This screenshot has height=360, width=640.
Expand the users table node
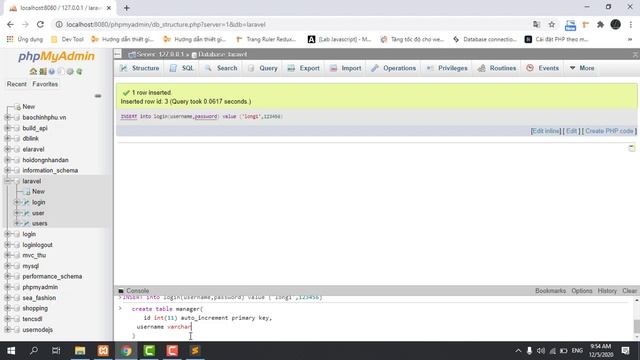click(17, 224)
